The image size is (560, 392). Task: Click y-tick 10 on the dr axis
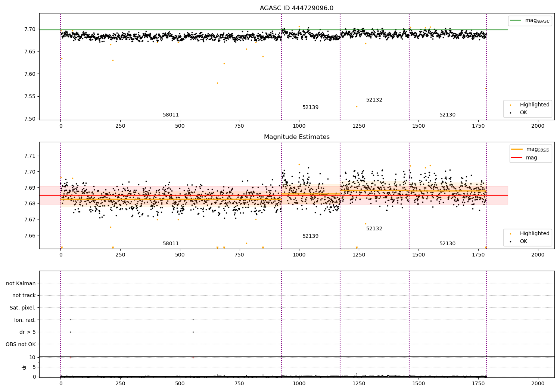click(x=32, y=357)
